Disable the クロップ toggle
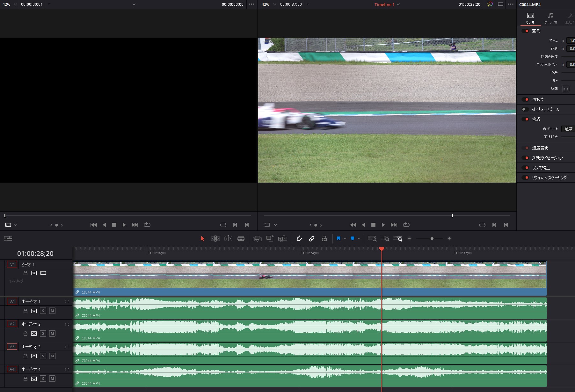575x392 pixels. pyautogui.click(x=525, y=99)
